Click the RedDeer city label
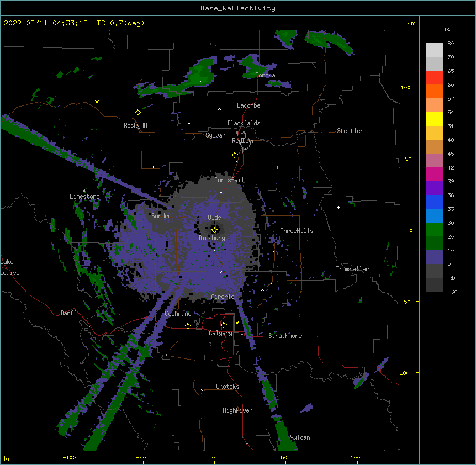 pyautogui.click(x=243, y=141)
